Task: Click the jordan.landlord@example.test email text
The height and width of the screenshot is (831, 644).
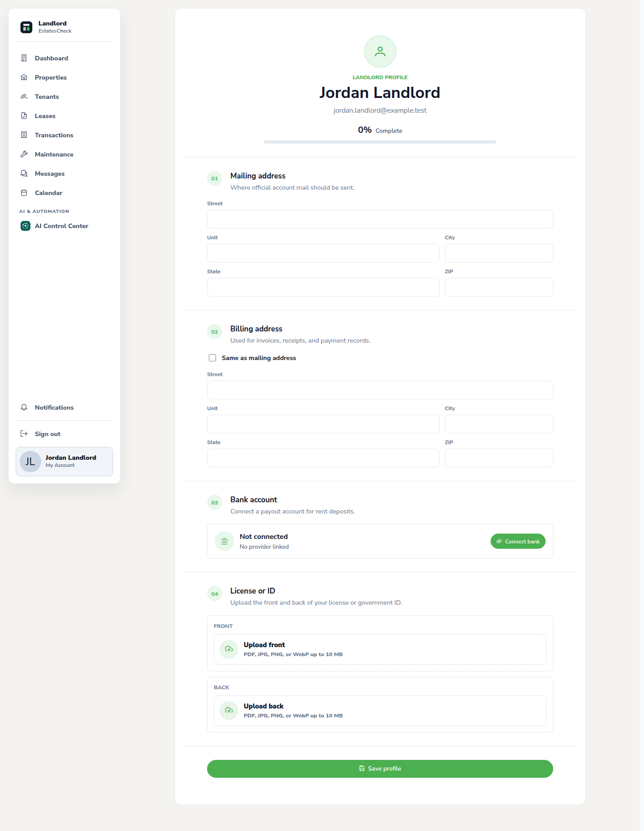Action: 380,110
